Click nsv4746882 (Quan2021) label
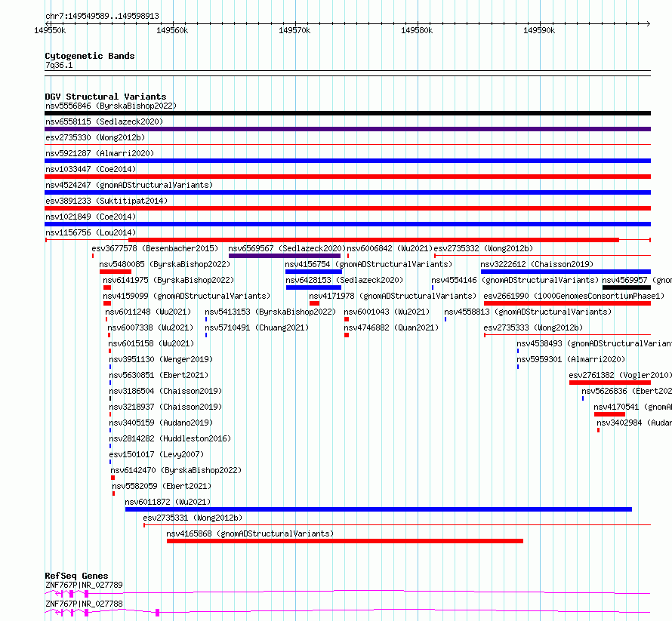Image resolution: width=672 pixels, height=621 pixels. coord(391,327)
